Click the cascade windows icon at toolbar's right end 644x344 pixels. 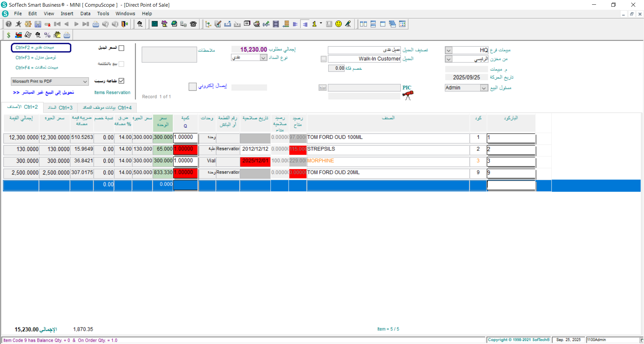pos(392,24)
